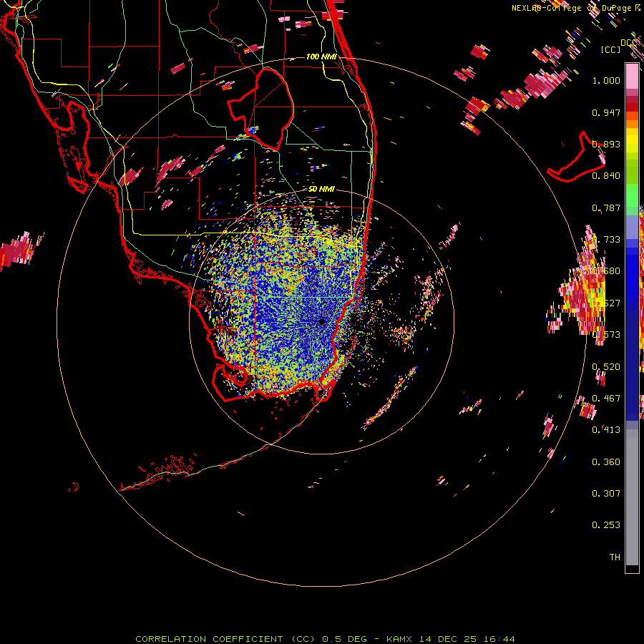Click "CORRELATION COEFFICIENT (CC)" in the bottom caption

tap(225, 639)
